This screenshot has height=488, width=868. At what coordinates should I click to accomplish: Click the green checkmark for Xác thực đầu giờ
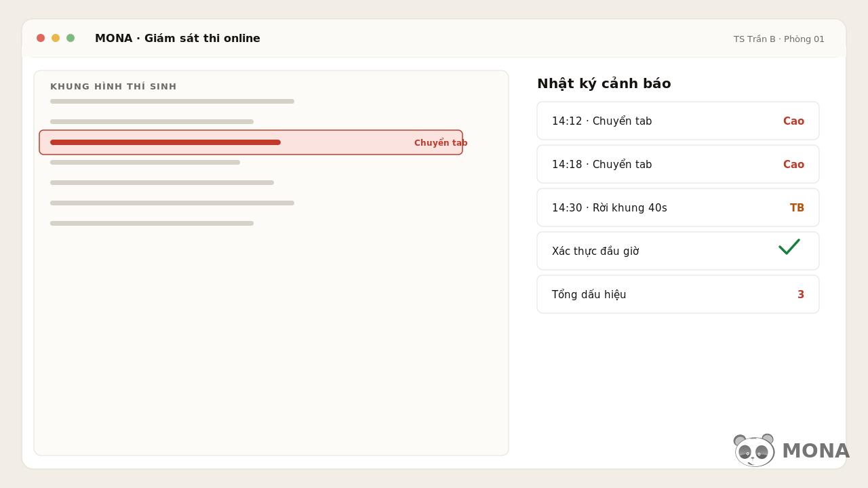[789, 247]
